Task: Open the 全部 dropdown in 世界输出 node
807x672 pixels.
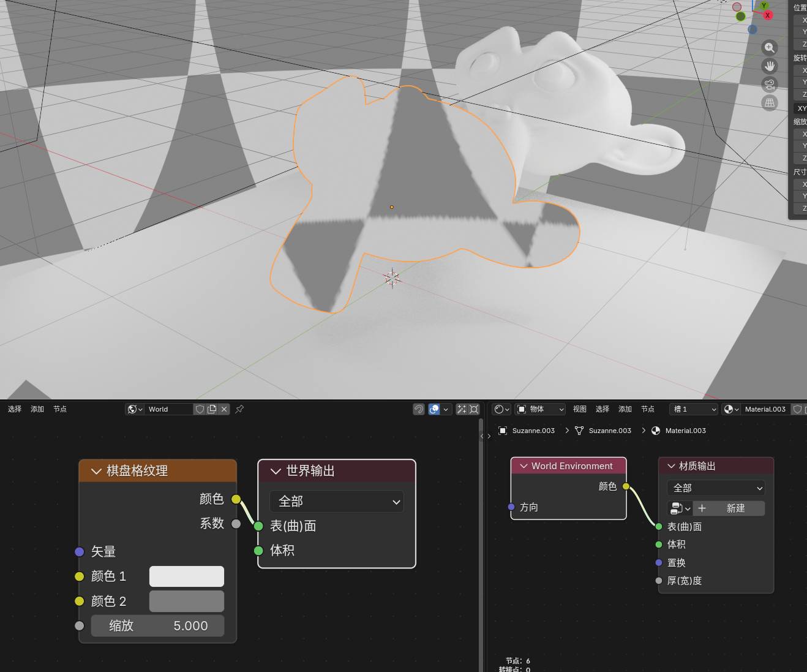Action: point(337,502)
